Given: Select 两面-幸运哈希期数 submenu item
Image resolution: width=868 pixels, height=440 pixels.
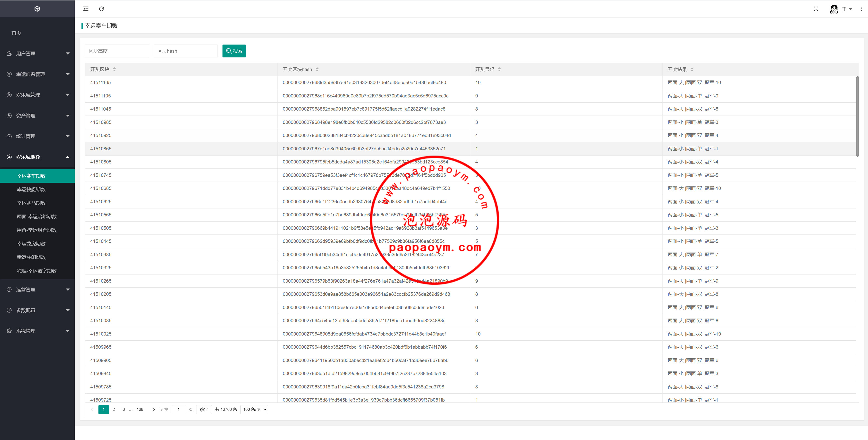Looking at the screenshot, I should (37, 216).
